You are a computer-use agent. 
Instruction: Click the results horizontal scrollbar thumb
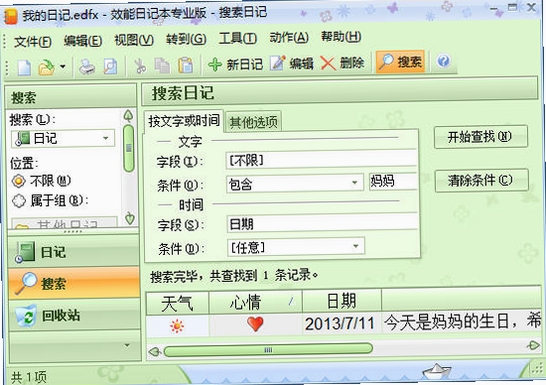coord(268,349)
